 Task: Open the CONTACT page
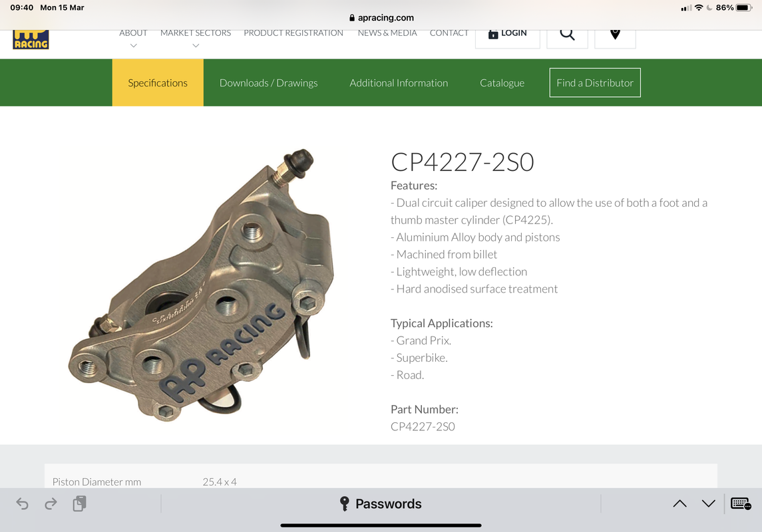[x=449, y=33]
